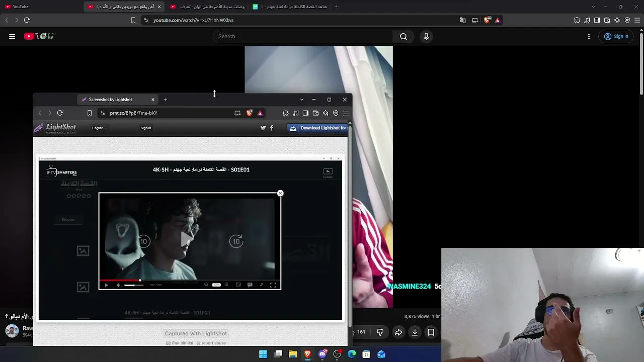Open Brave Rewards triangle in YouTube window

(498, 20)
